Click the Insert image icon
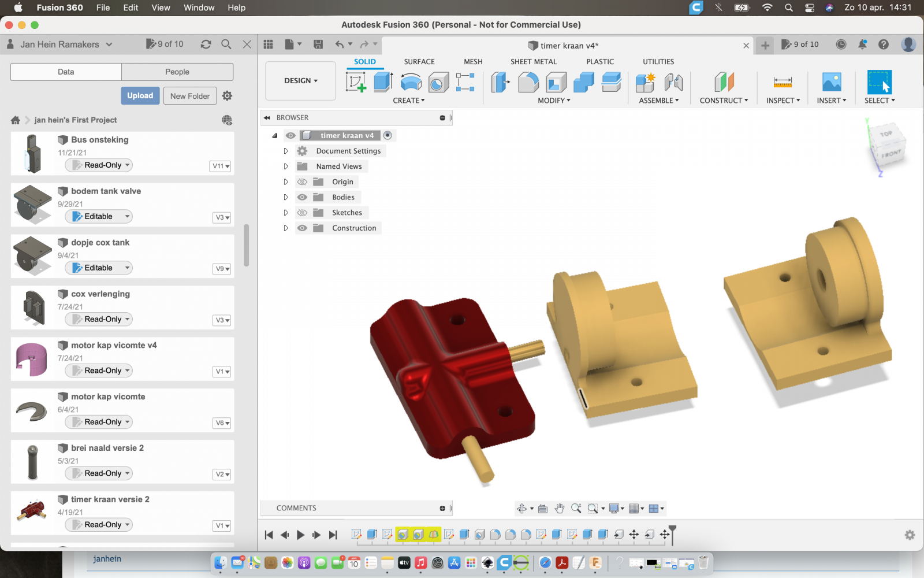Viewport: 924px width, 578px height. tap(832, 82)
